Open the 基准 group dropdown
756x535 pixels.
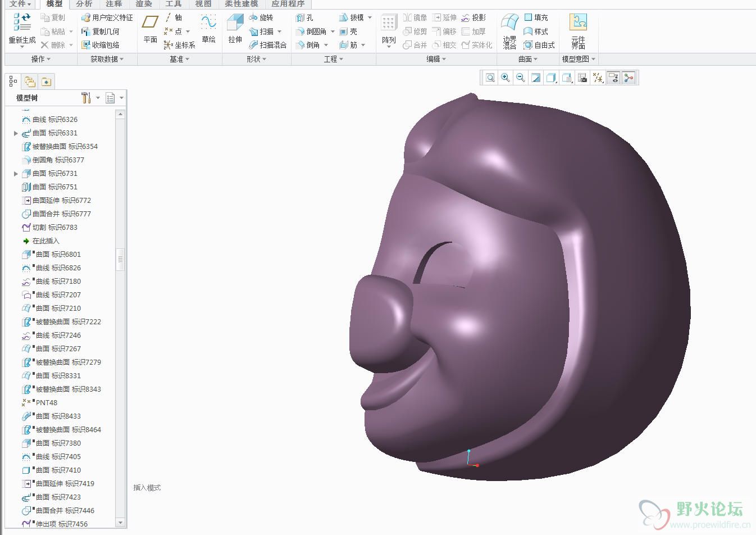180,59
